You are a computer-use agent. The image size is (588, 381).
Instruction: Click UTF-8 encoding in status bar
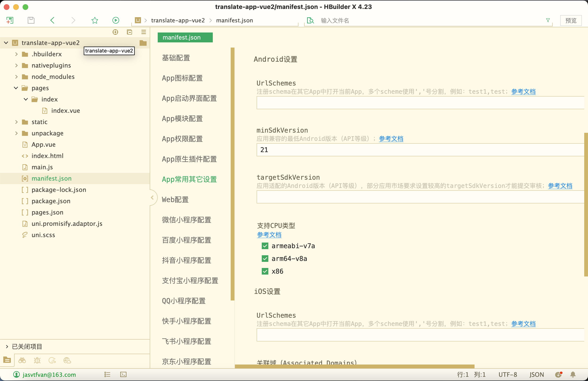507,375
